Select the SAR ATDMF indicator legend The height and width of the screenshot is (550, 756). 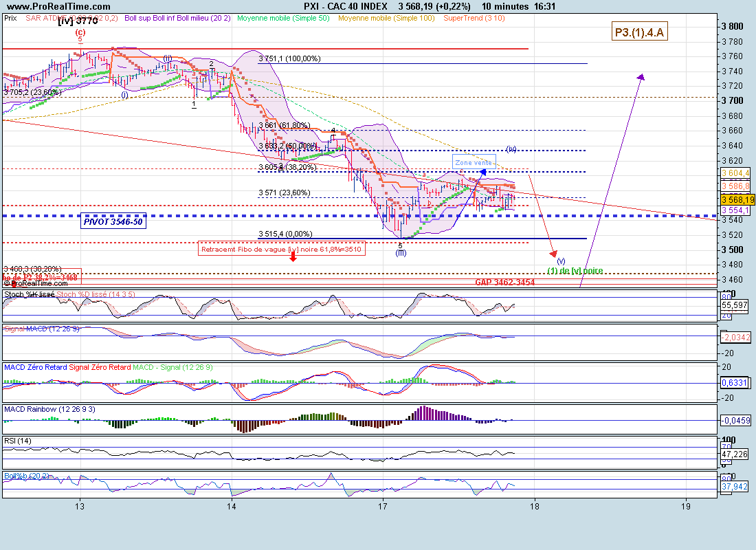72,19
